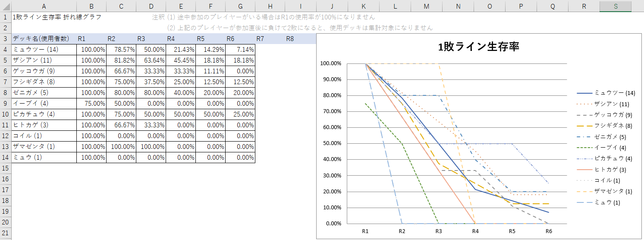Viewport: 644px width, 240px height.
Task: Click note (1) text in row 1
Action: click(264, 17)
